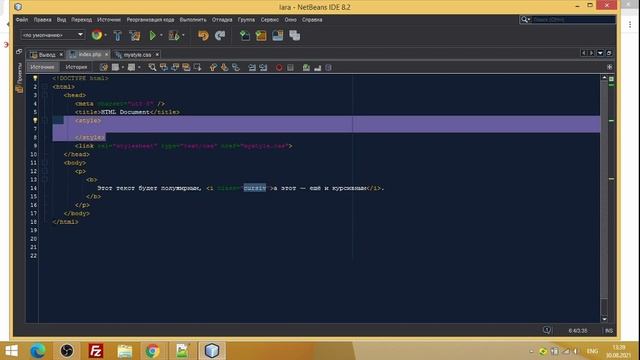Click the Clean and Build Project icon
The image size is (640, 360).
[x=135, y=36]
